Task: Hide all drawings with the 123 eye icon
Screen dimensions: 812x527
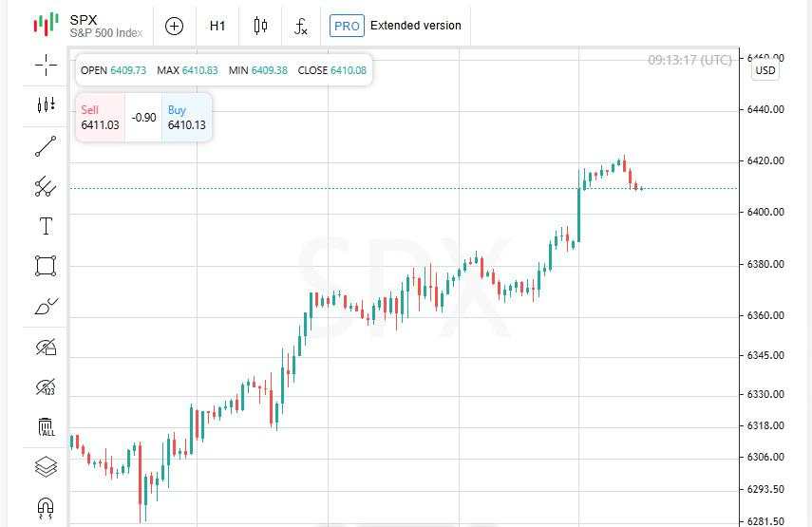Action: tap(46, 386)
